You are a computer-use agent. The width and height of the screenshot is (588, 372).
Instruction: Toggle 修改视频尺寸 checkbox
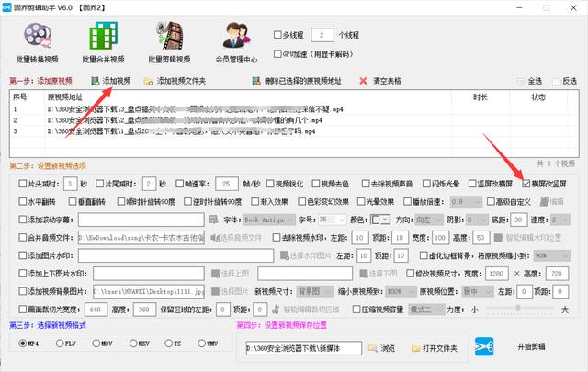point(411,274)
